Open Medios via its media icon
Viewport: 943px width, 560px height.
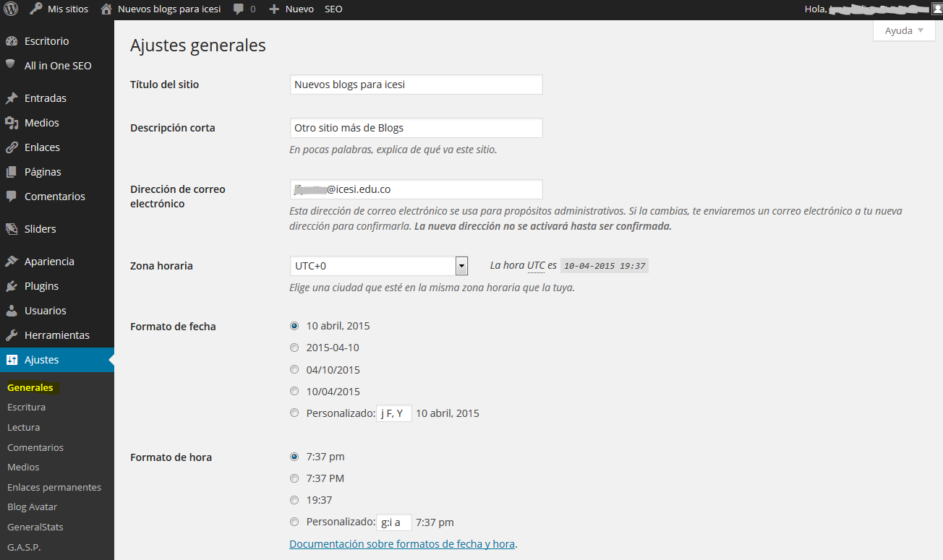coord(11,123)
